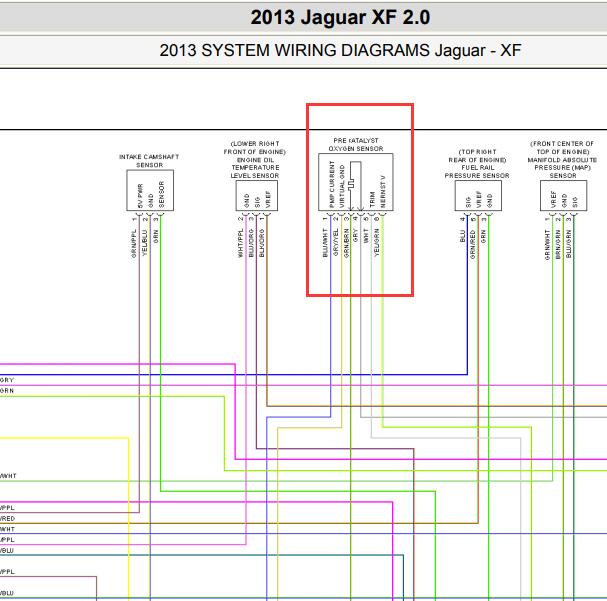Click "2013 SYSTEM WIRING DIAGRAMS Jaguar - XF" subtitle
This screenshot has height=601, width=607.
click(340, 50)
